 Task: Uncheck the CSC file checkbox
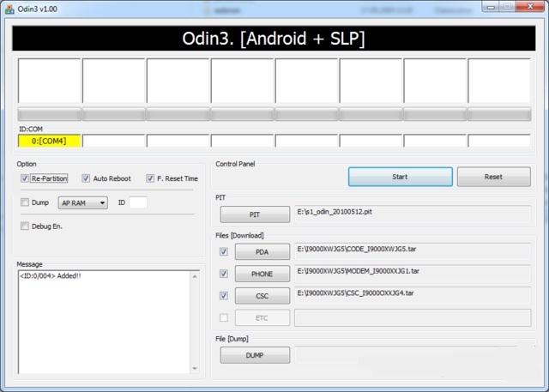224,296
